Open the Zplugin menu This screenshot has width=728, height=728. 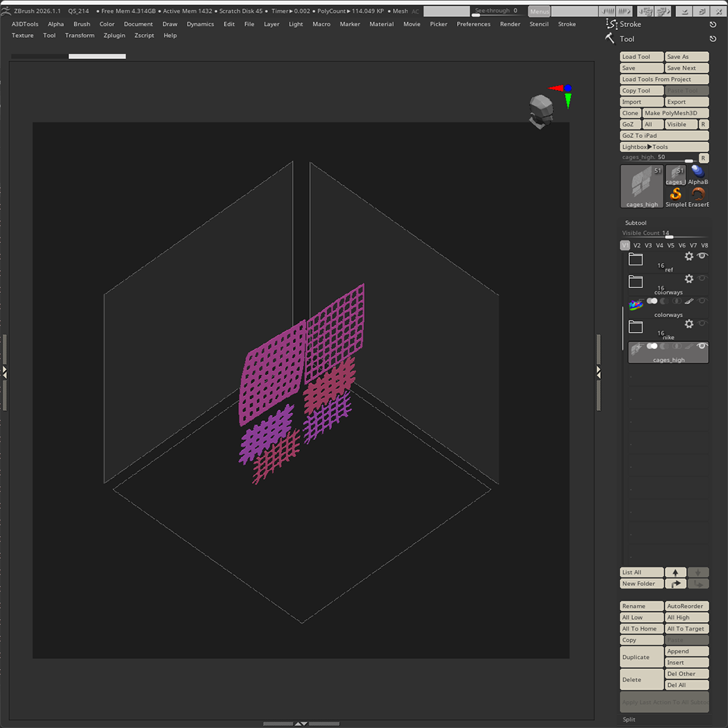(x=114, y=35)
